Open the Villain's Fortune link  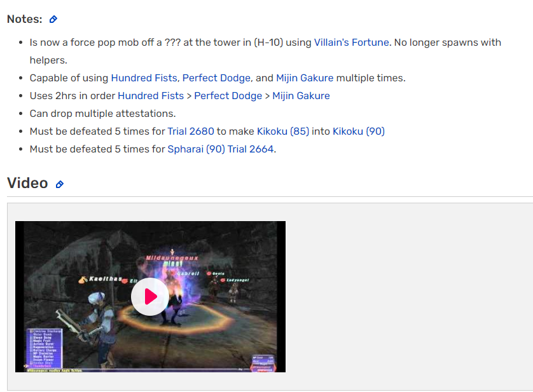click(352, 43)
